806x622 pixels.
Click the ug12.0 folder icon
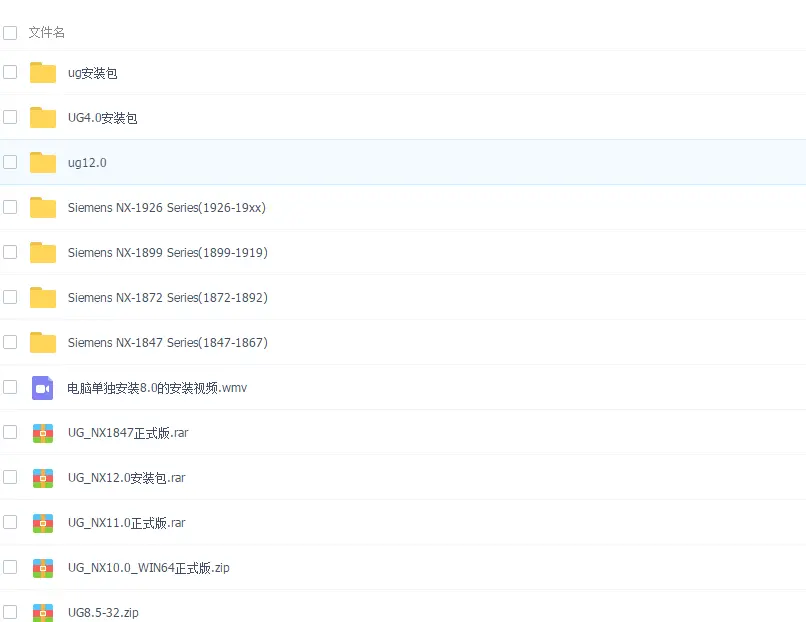pos(43,162)
